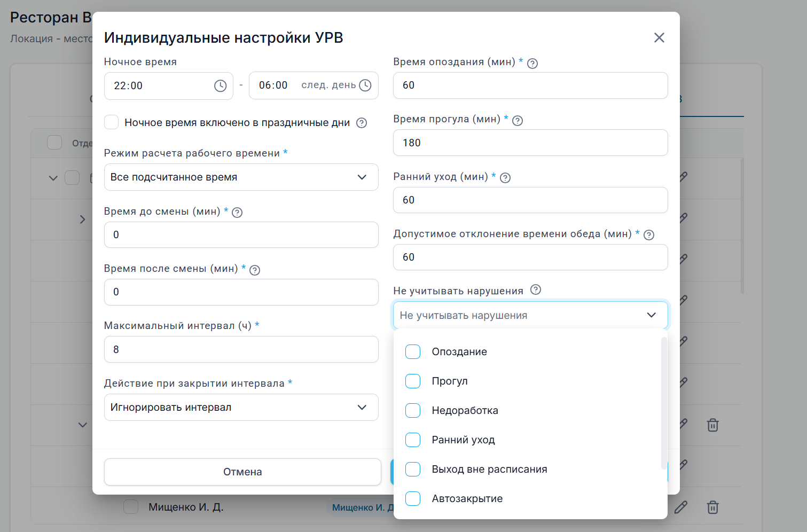This screenshot has width=807, height=532.
Task: Edit the Время прогула field value 180
Action: (x=530, y=143)
